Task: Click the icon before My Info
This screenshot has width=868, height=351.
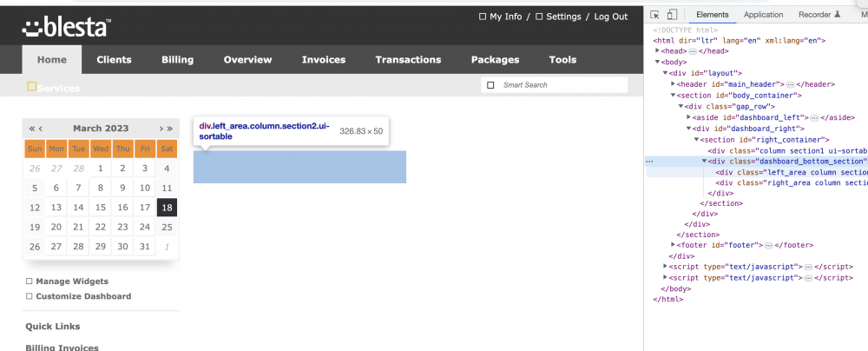Action: pyautogui.click(x=482, y=17)
